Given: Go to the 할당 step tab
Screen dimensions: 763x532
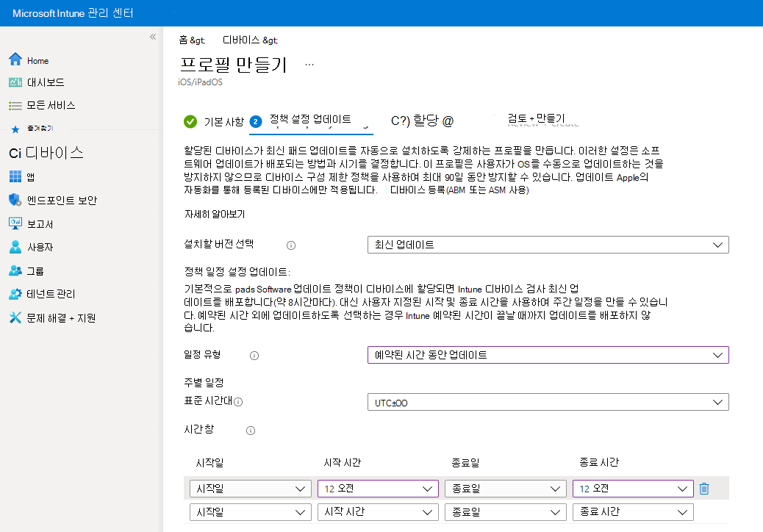Looking at the screenshot, I should click(x=422, y=121).
